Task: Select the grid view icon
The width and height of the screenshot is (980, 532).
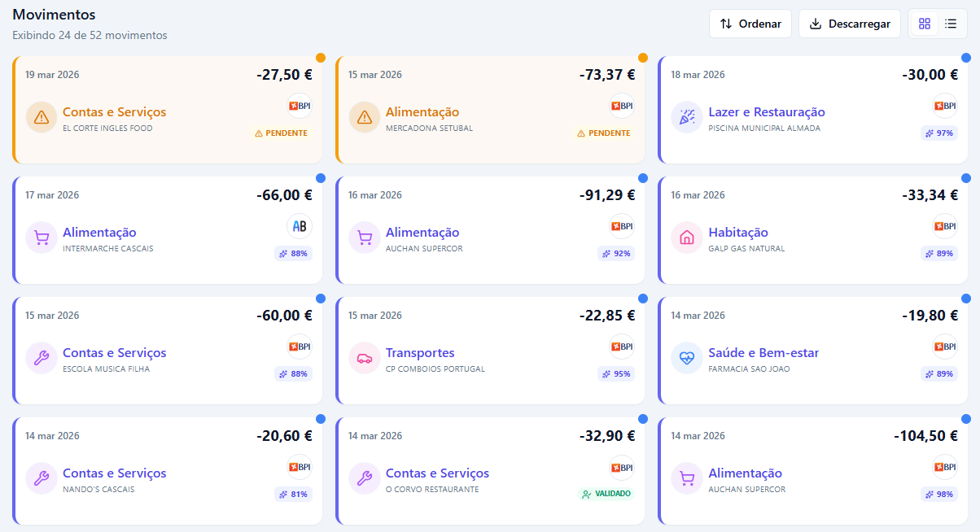Action: point(924,24)
